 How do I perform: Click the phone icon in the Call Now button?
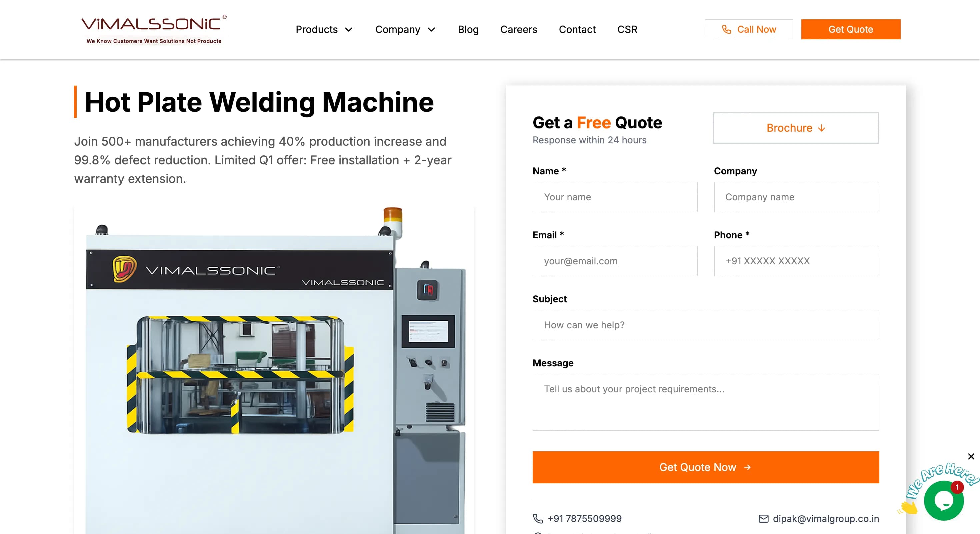726,29
